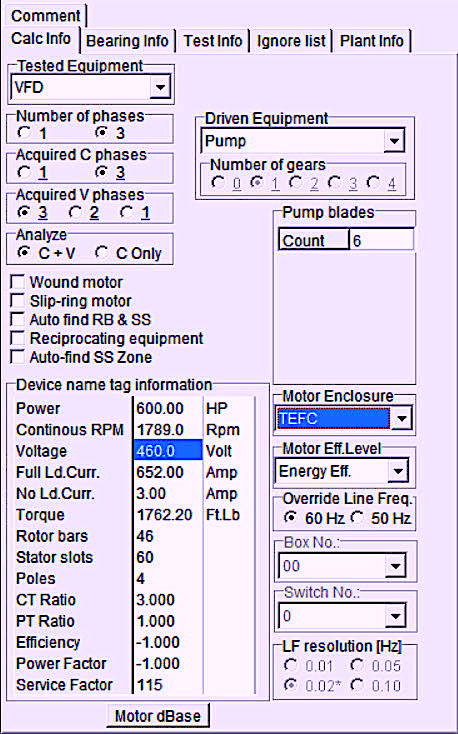Expand the Switch No. dropdown
The image size is (458, 734).
point(395,616)
